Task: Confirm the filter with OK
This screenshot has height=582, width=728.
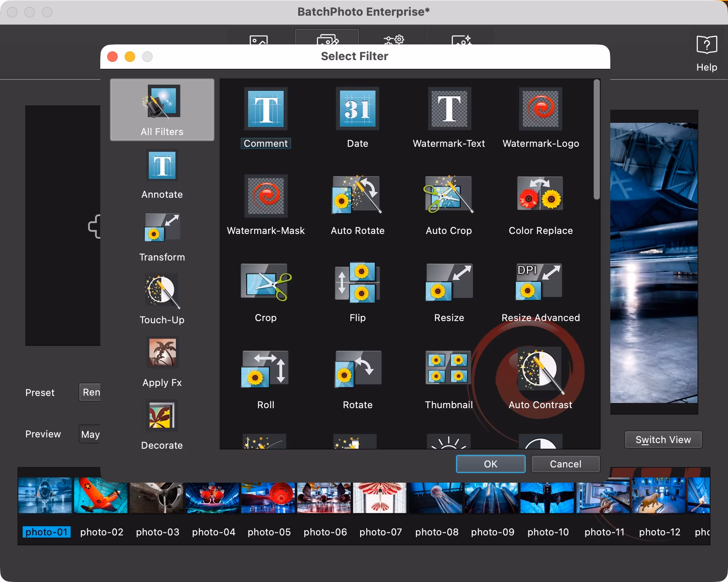Action: tap(490, 464)
